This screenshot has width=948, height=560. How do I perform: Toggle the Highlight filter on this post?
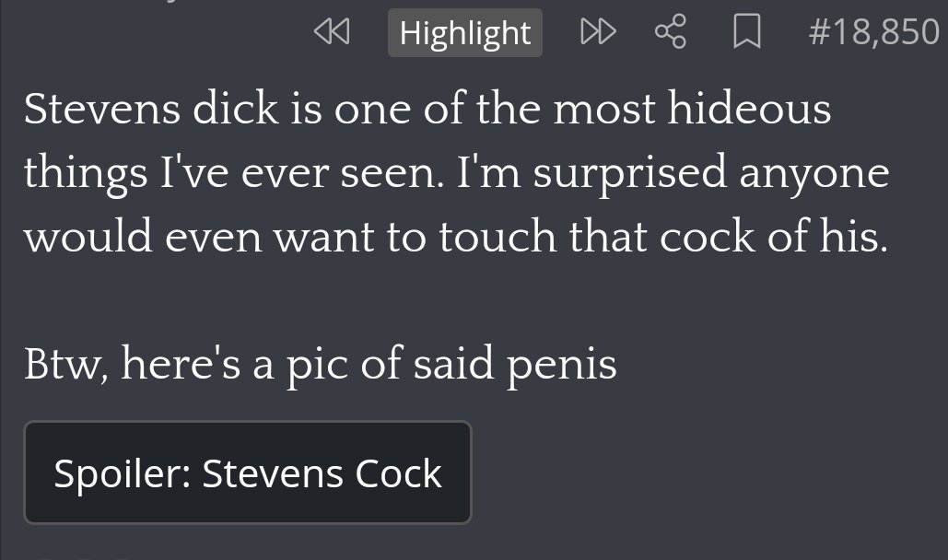(465, 32)
